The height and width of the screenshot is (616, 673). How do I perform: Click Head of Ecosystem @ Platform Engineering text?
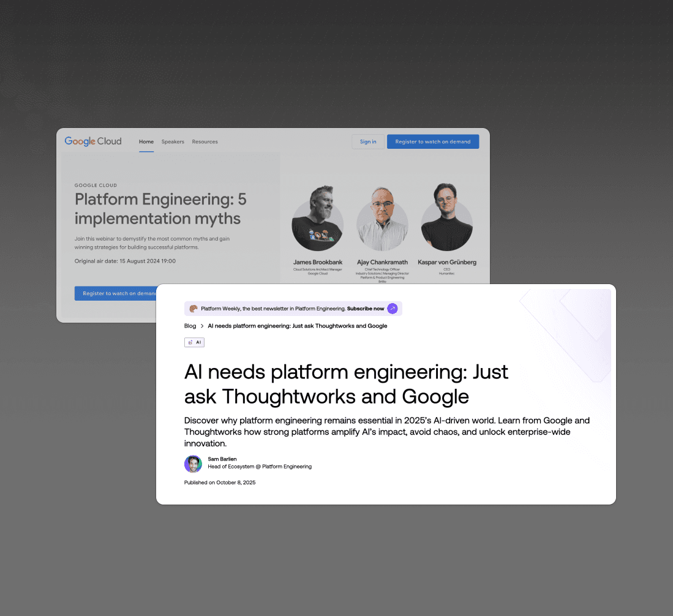pyautogui.click(x=260, y=467)
